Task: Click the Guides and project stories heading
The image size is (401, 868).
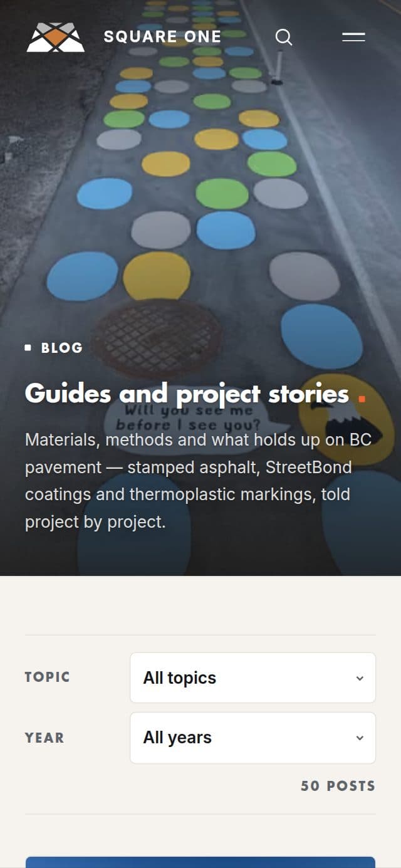Action: pyautogui.click(x=187, y=394)
